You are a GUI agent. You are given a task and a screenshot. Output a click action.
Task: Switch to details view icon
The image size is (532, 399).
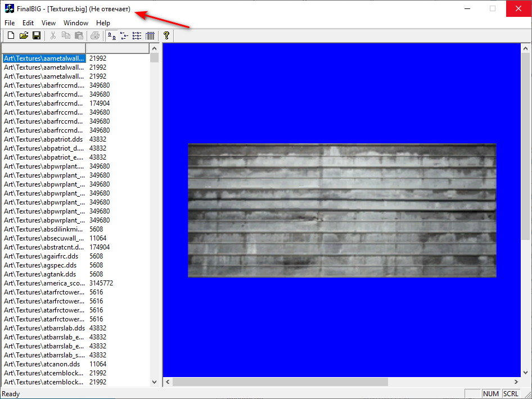pyautogui.click(x=150, y=35)
